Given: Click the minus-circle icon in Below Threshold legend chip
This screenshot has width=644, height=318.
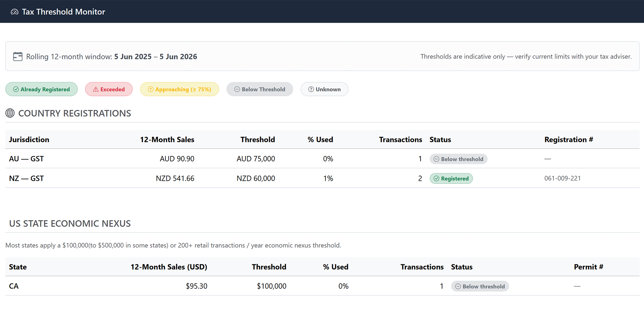Looking at the screenshot, I should 237,89.
